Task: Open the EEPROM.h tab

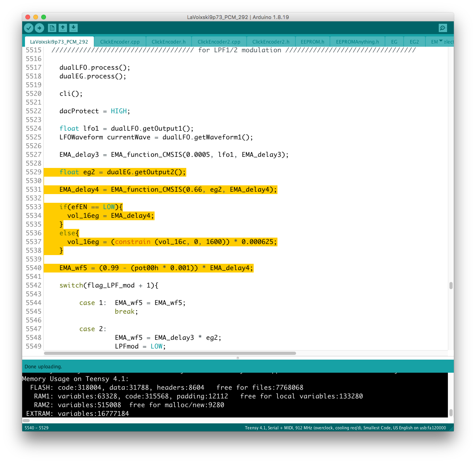Action: click(312, 42)
